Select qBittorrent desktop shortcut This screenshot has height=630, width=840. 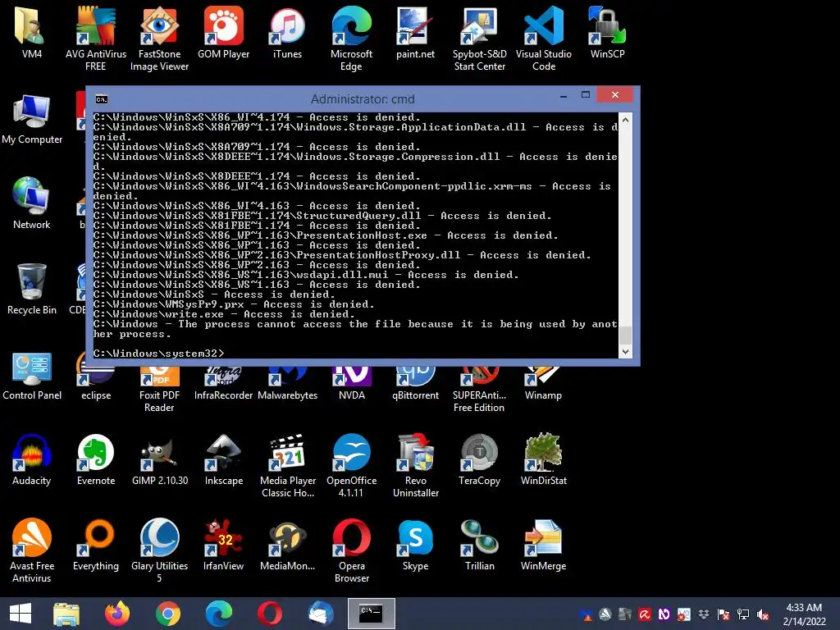[415, 385]
